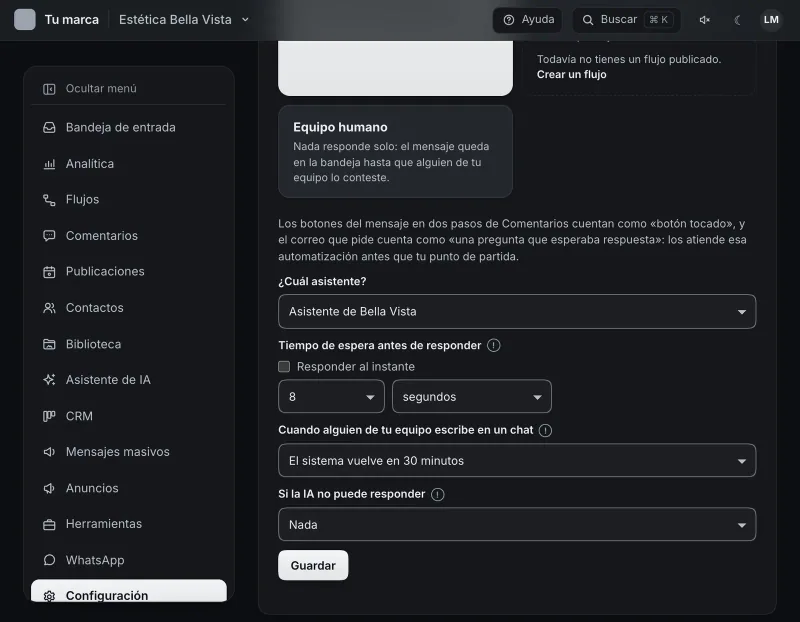Click the WhatsApp chat bubble icon
This screenshot has width=800, height=622.
[x=49, y=560]
